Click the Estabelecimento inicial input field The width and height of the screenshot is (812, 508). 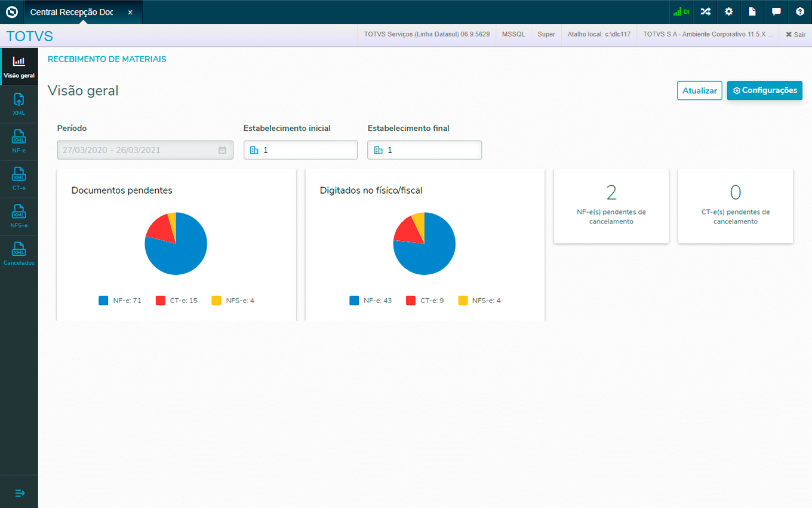click(x=300, y=151)
